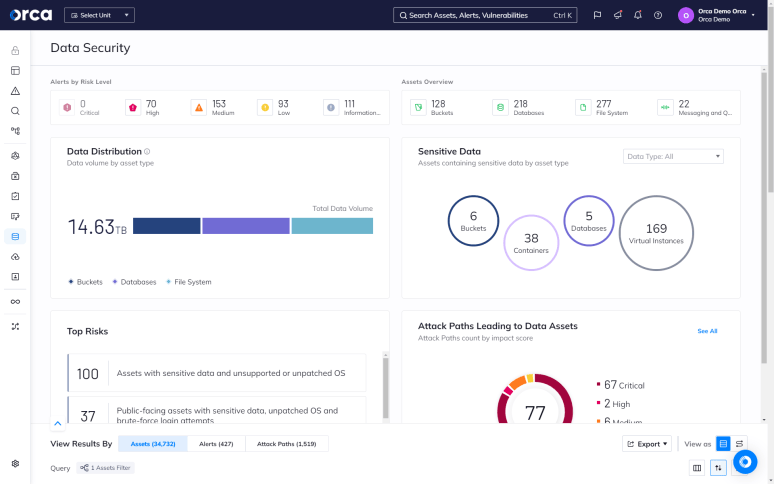774x484 pixels.
Task: Collapse dashboard with the up chevron button
Action: [x=58, y=423]
